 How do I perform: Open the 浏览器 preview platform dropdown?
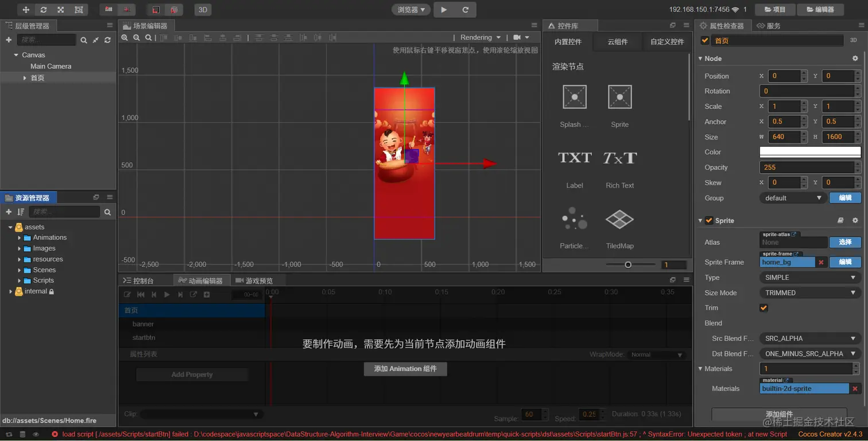point(411,10)
